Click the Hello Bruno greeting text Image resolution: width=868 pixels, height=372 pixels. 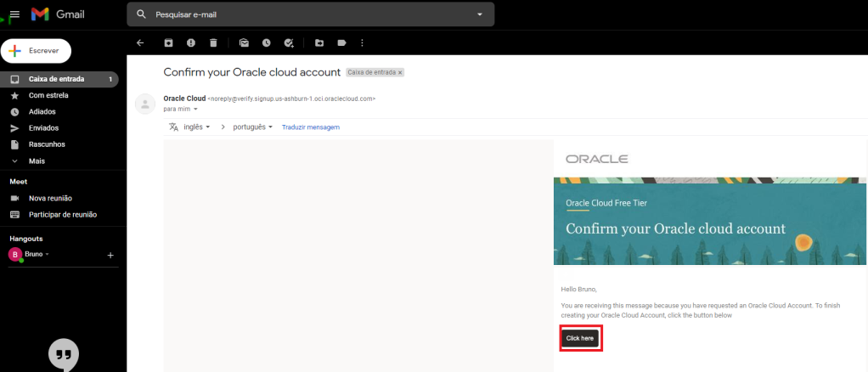point(579,289)
